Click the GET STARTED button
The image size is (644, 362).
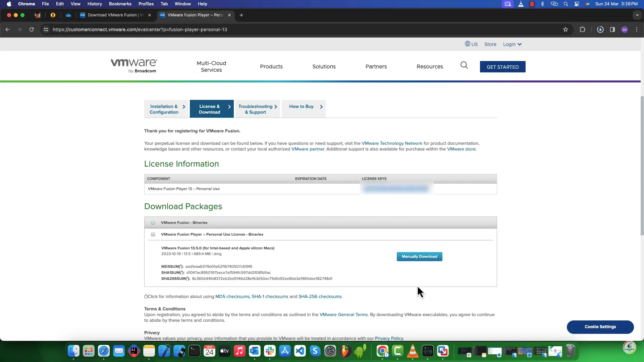pyautogui.click(x=502, y=67)
